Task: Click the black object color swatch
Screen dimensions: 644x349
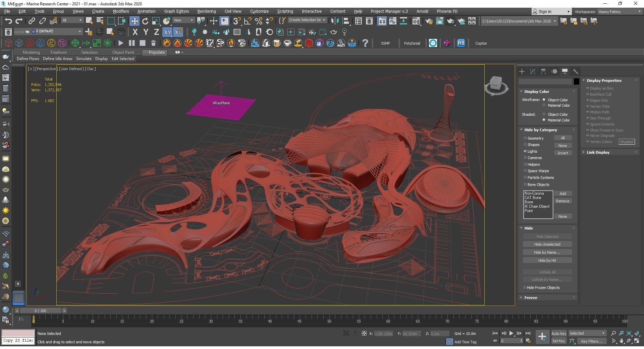Action: click(x=576, y=81)
